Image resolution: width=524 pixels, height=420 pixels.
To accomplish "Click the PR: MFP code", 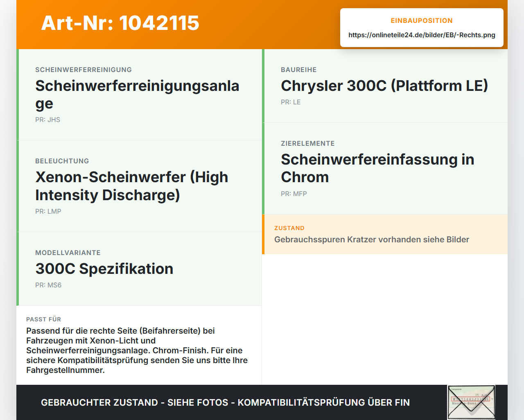I will (294, 194).
